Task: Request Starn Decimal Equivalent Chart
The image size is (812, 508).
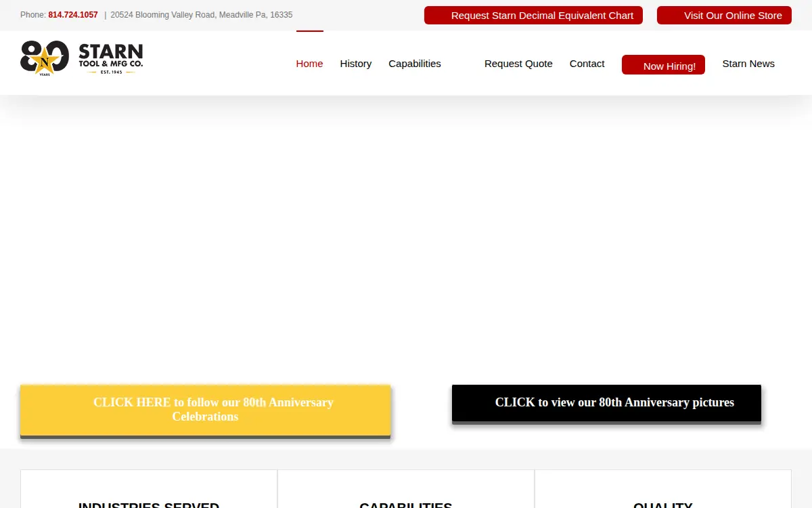Action: 533,16
